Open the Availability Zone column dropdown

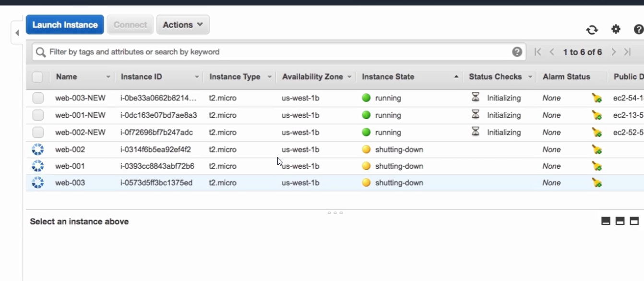click(349, 77)
